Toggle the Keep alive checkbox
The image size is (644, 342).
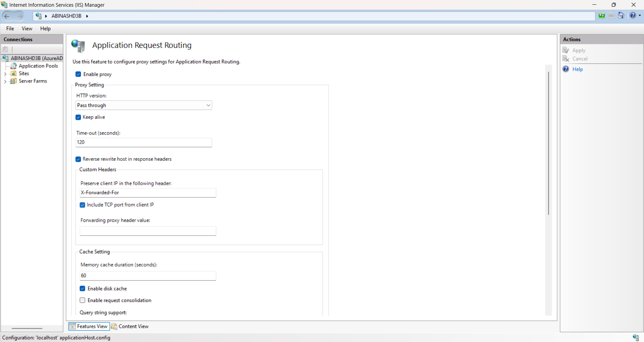[78, 117]
